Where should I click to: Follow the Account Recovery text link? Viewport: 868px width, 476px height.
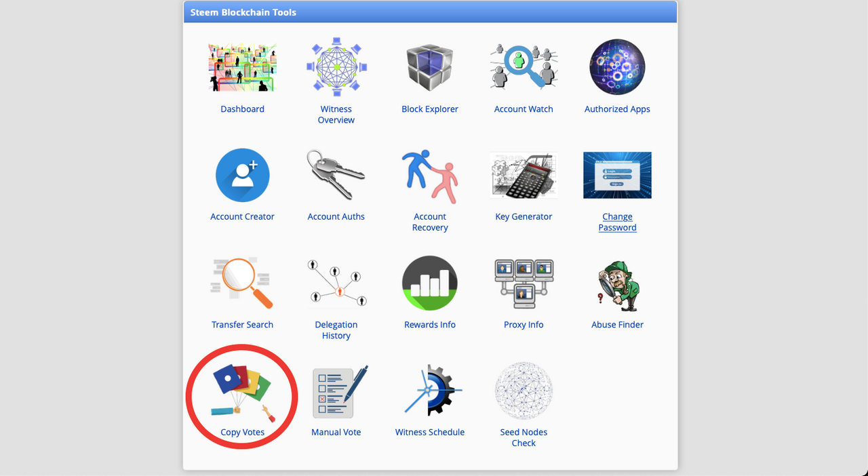click(430, 222)
